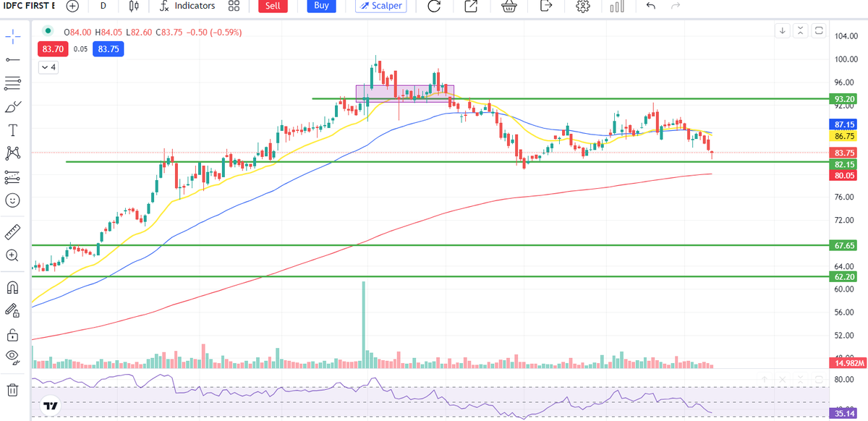Click the compare or add symbol plus icon

72,6
